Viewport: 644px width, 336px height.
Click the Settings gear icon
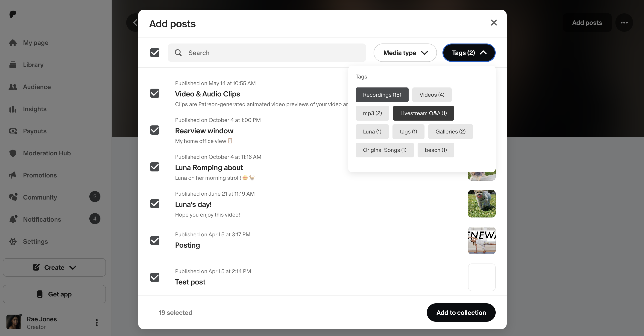13,241
